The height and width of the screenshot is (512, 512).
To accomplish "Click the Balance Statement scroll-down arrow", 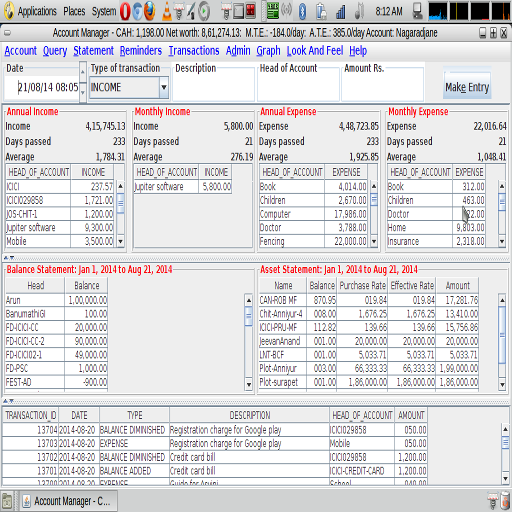I will [x=249, y=384].
